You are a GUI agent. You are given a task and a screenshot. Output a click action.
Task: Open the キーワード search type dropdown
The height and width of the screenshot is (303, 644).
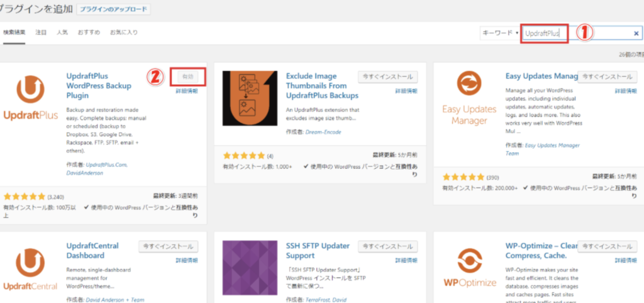coord(500,33)
